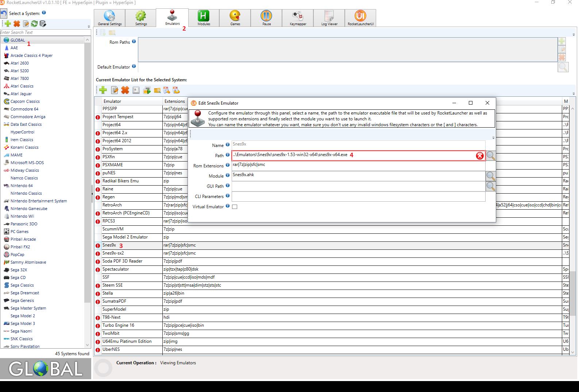Click the systems list vertical scrollbar
This screenshot has height=392, width=579.
coord(87,173)
